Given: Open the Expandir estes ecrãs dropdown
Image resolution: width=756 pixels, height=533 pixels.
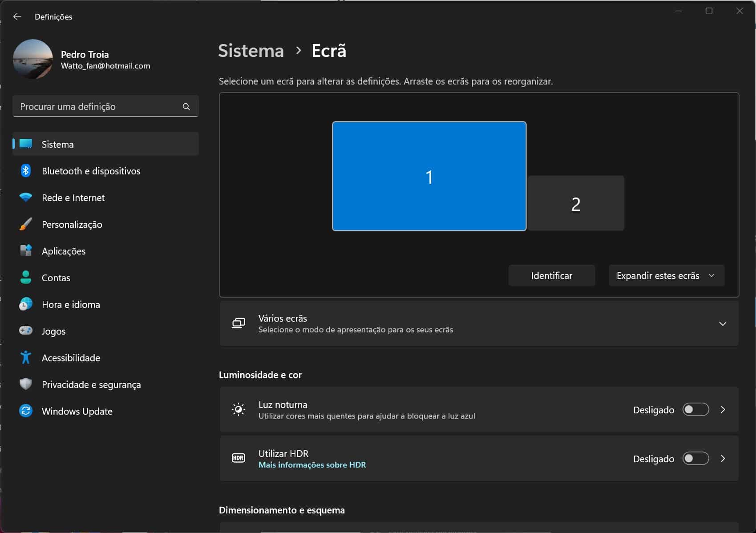Looking at the screenshot, I should click(x=666, y=275).
